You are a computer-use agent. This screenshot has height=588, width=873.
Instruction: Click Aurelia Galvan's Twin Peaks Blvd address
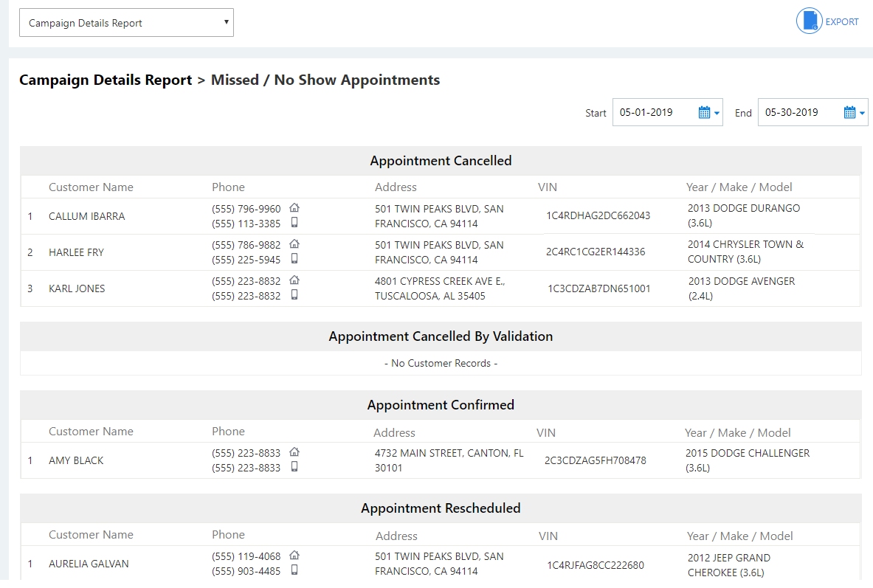439,564
